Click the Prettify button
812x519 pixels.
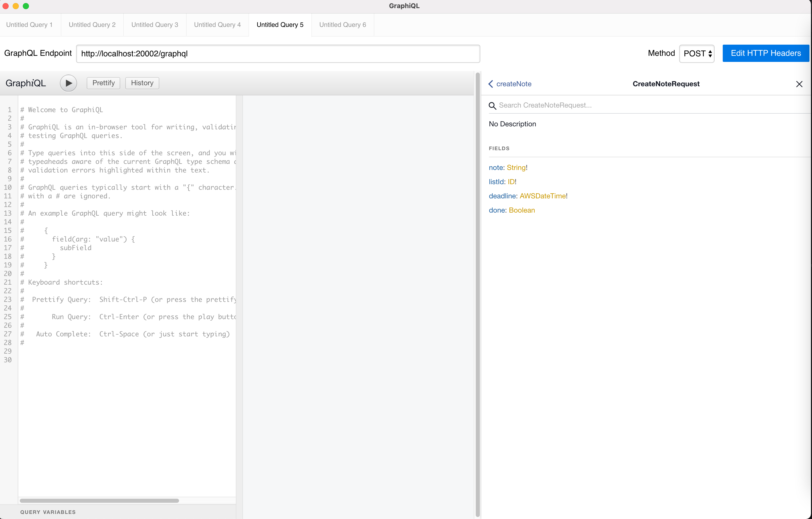click(x=103, y=83)
